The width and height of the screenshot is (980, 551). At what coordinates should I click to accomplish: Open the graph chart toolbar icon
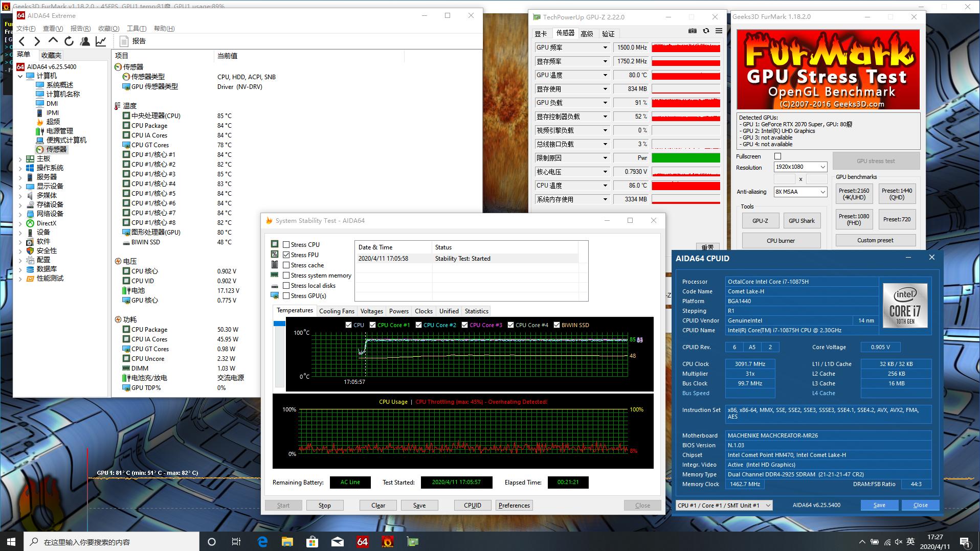(x=101, y=41)
